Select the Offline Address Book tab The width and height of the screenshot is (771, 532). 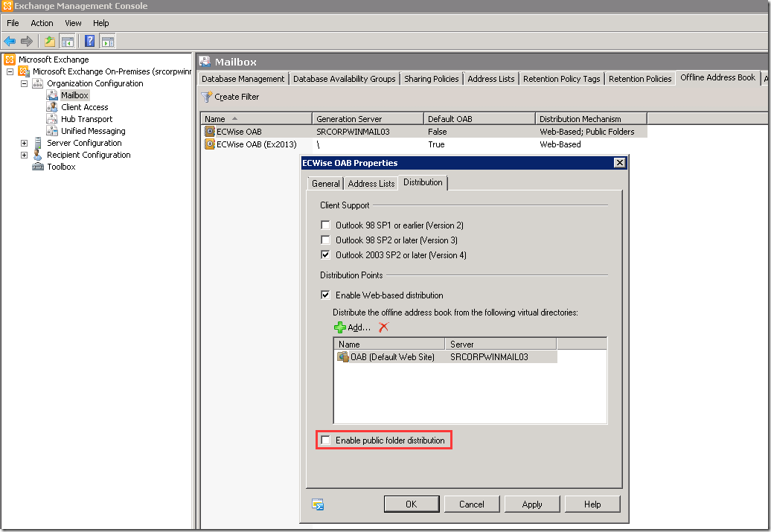[717, 77]
